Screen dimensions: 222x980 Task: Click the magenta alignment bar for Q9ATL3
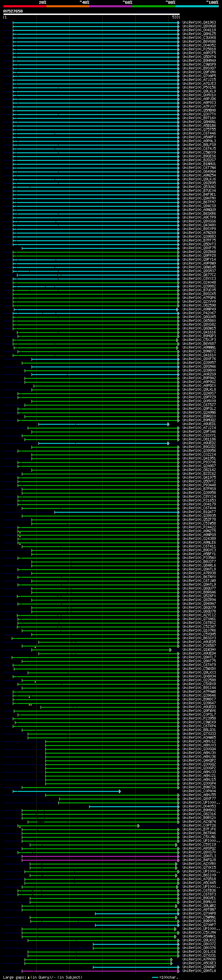coord(100,856)
